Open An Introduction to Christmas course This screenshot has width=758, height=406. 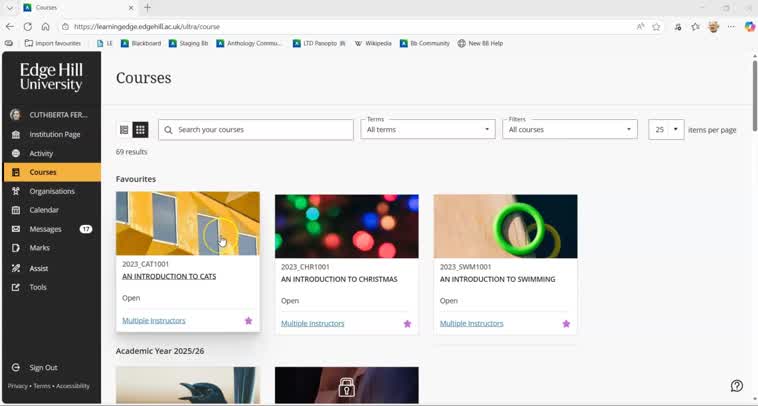(339, 279)
